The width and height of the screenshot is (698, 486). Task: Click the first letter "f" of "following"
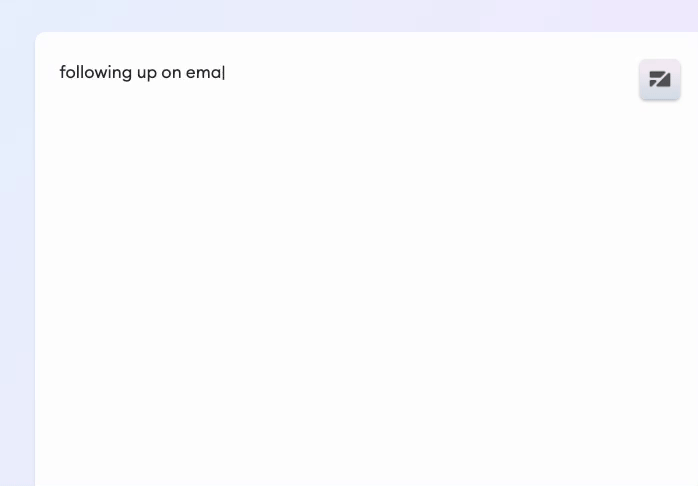[x=63, y=72]
